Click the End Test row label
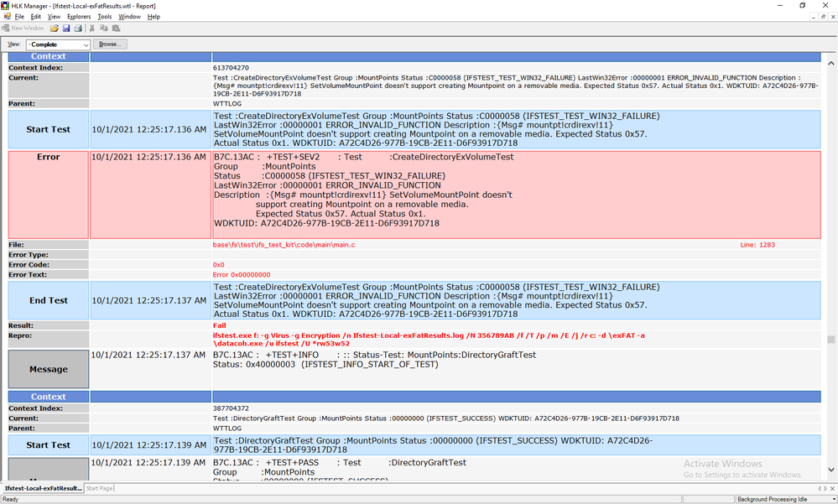 (x=48, y=300)
